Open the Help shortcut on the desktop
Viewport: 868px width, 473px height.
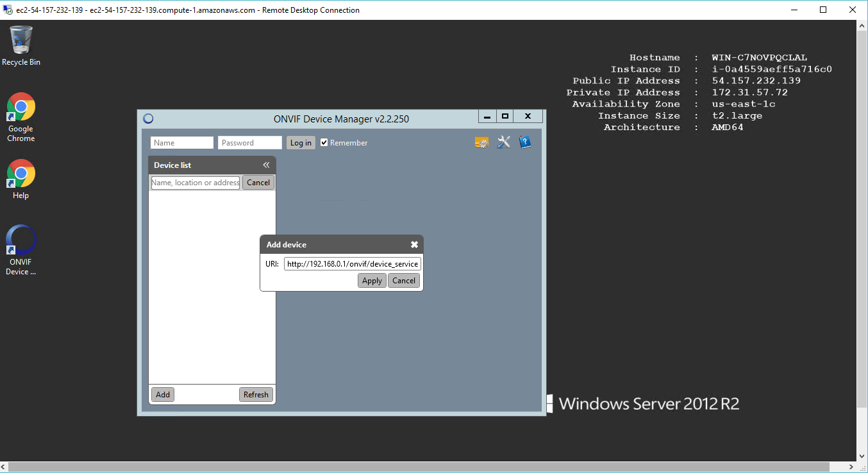point(20,174)
